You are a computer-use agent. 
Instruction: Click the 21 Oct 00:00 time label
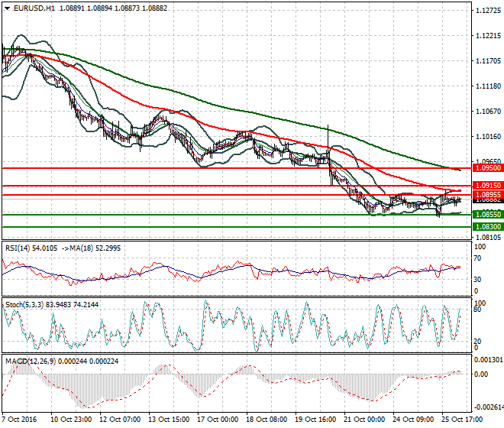pyautogui.click(x=363, y=420)
